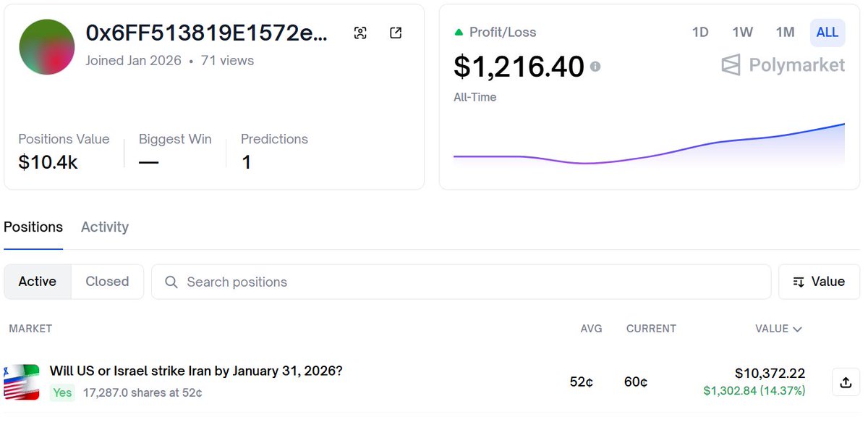The height and width of the screenshot is (425, 868).
Task: Open the Positions tab
Action: click(33, 227)
